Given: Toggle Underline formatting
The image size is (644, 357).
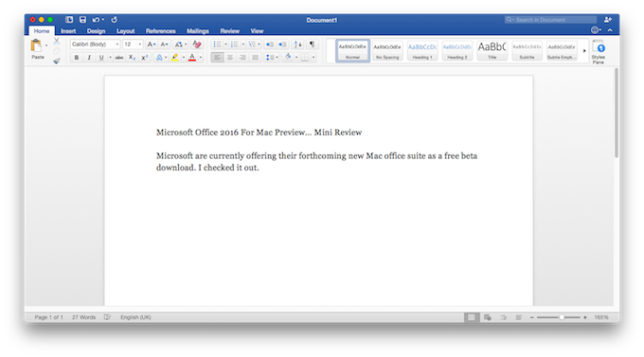Looking at the screenshot, I should coord(101,58).
